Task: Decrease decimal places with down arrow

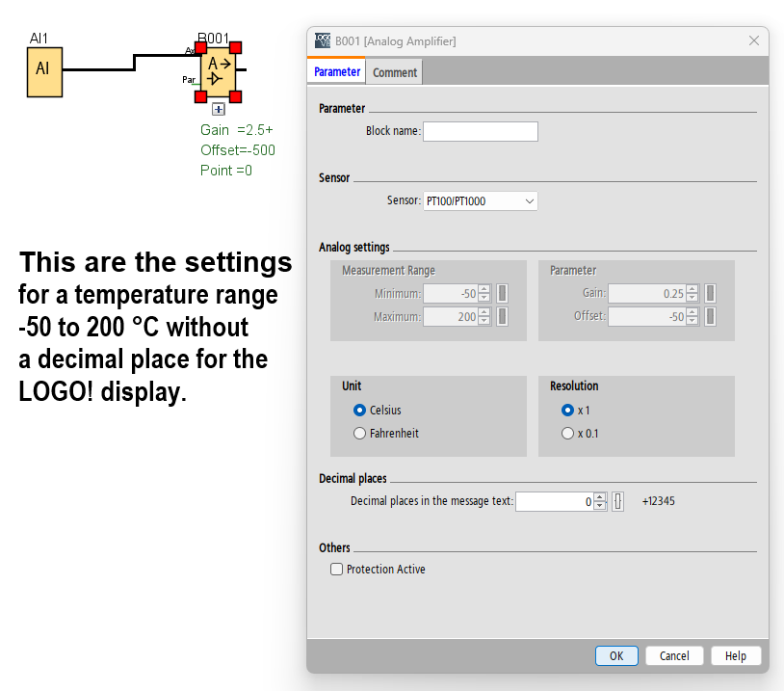Action: (600, 506)
